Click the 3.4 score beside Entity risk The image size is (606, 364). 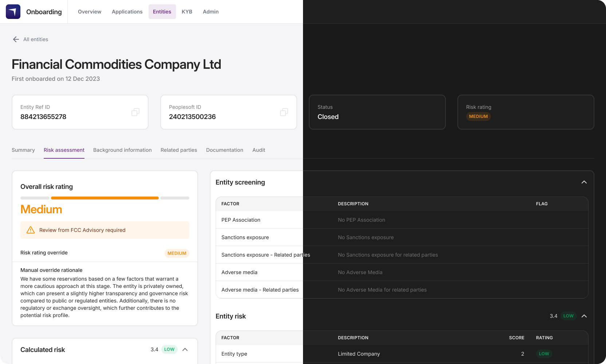coord(554,316)
